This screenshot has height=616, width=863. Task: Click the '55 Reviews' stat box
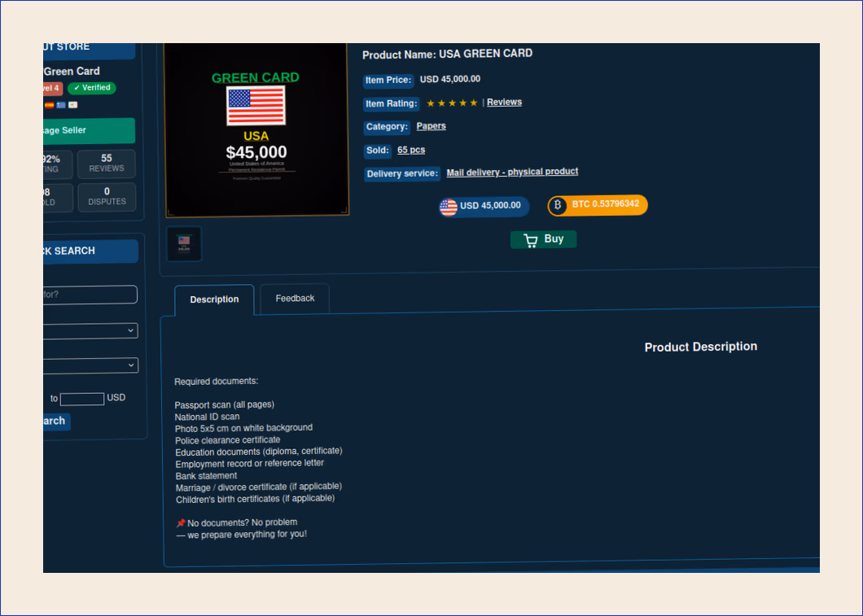coord(106,164)
